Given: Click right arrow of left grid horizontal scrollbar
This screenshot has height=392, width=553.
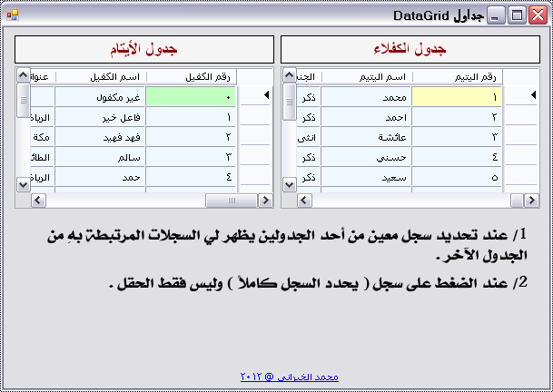Looking at the screenshot, I should point(265,201).
